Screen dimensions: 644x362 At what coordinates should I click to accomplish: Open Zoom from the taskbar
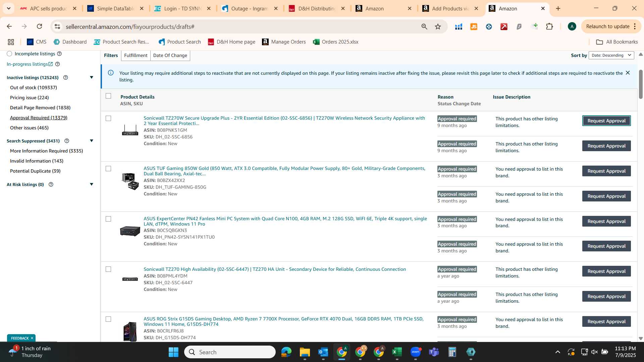[x=415, y=352]
